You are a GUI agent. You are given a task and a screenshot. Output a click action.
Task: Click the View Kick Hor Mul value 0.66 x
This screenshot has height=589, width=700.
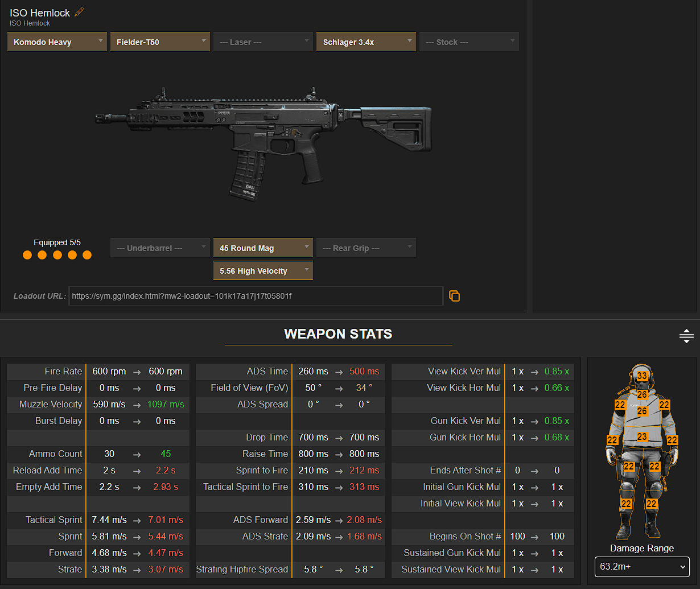click(557, 388)
